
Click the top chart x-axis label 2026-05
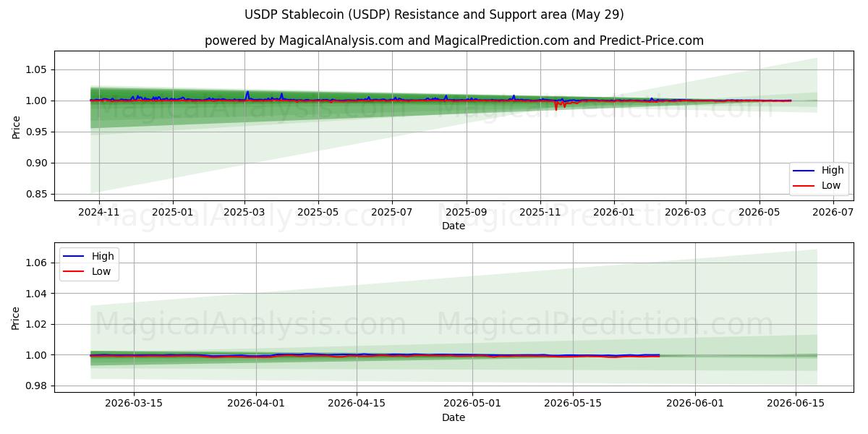point(759,213)
